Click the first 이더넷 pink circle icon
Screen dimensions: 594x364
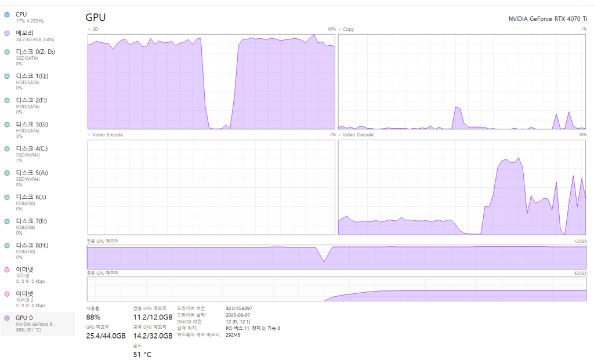(7, 270)
